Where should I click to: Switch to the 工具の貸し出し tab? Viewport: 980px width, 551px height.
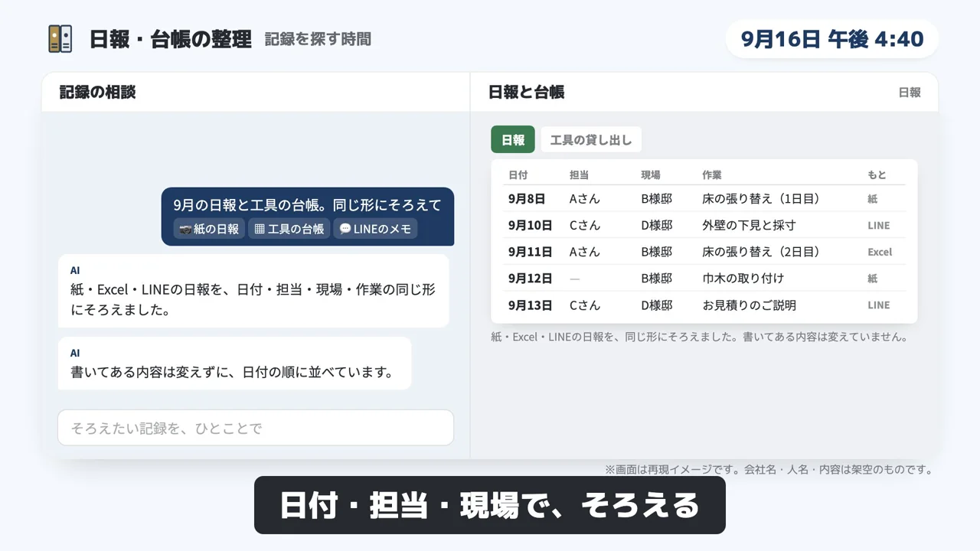pyautogui.click(x=591, y=140)
